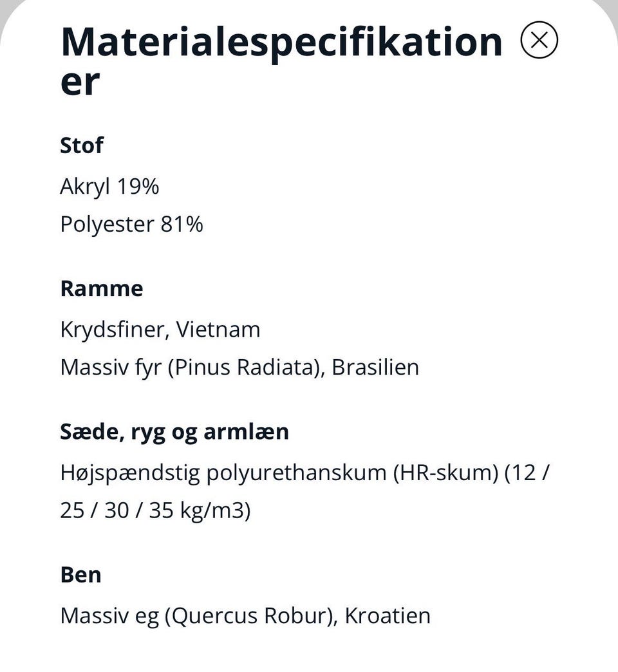Click the word Kroatien
Image resolution: width=618 pixels, height=672 pixels.
[388, 616]
